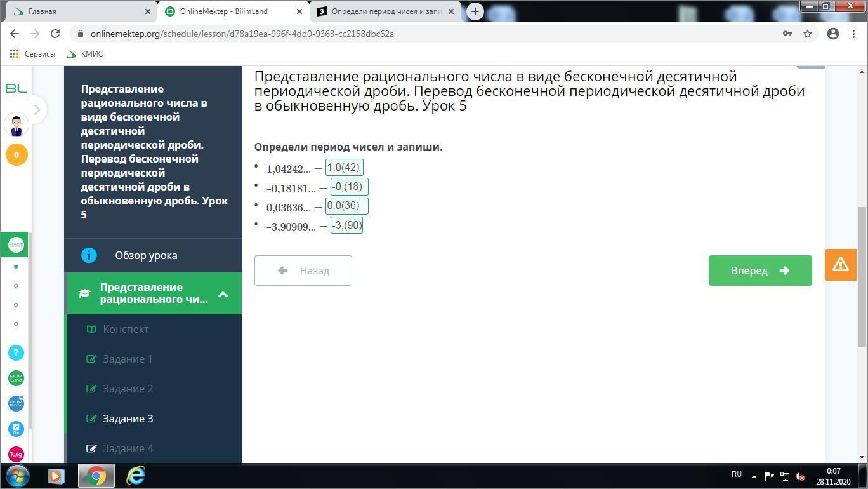Click the orange warning report icon

[x=841, y=264]
